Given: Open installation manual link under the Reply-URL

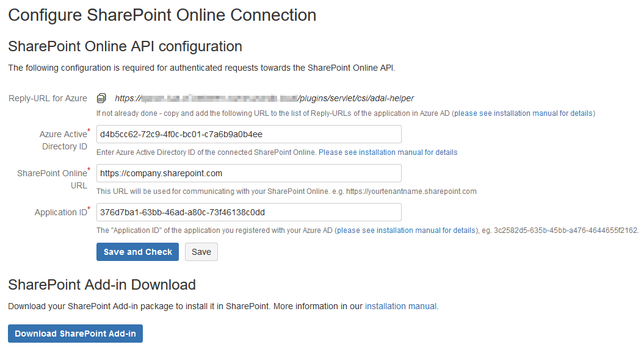Looking at the screenshot, I should pos(523,113).
